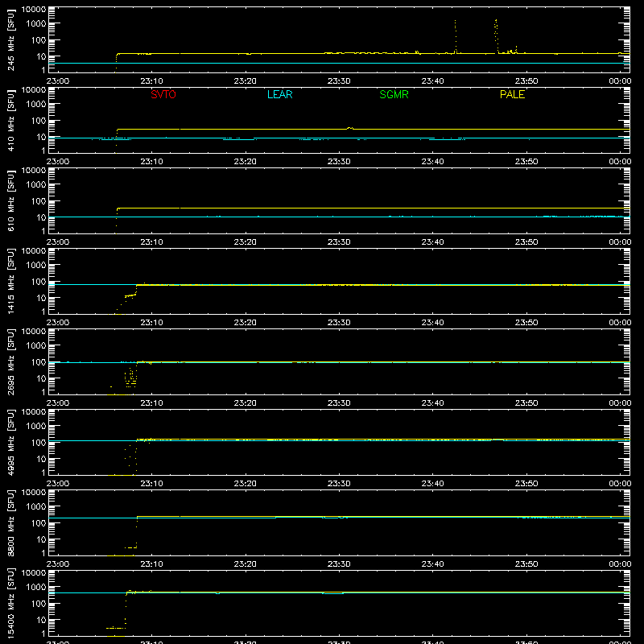Click the 23:00 tick label under the 1415 MHz plot

tap(58, 323)
